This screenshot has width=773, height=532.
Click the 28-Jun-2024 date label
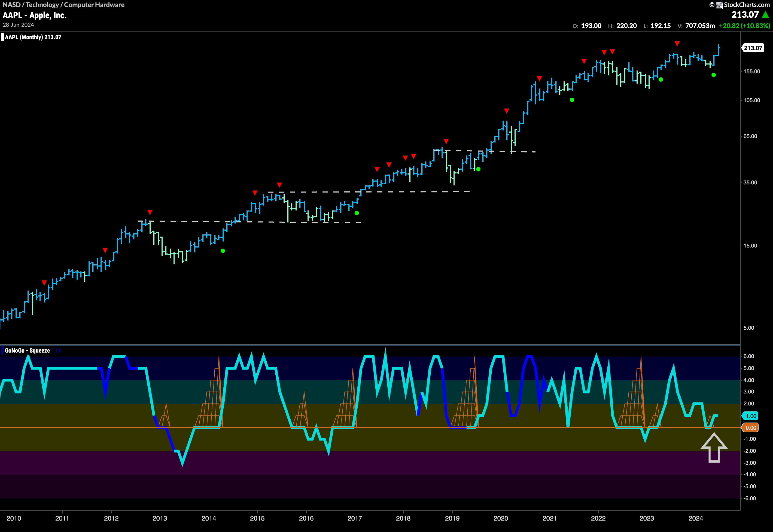click(18, 25)
